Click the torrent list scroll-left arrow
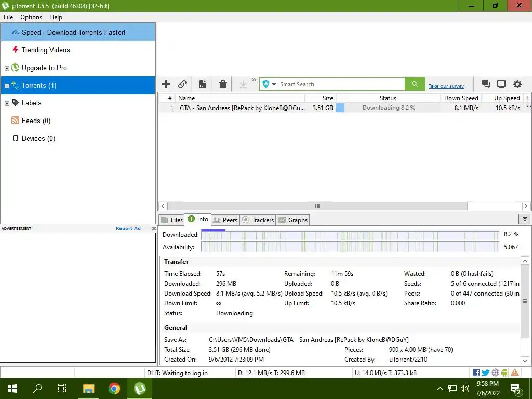 point(163,206)
